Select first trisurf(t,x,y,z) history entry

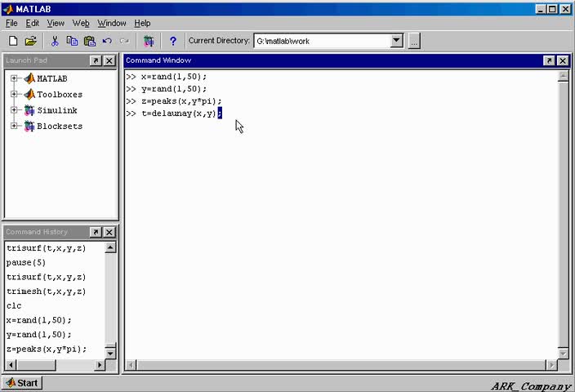coord(47,248)
